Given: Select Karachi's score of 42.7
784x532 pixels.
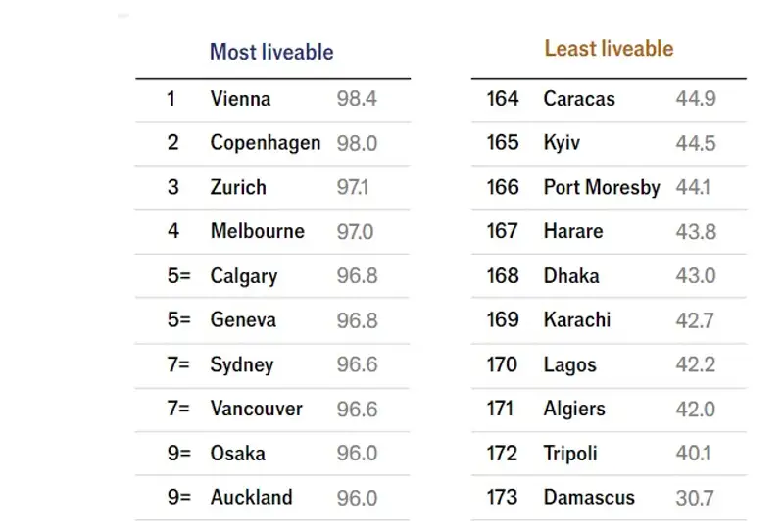Looking at the screenshot, I should [695, 320].
